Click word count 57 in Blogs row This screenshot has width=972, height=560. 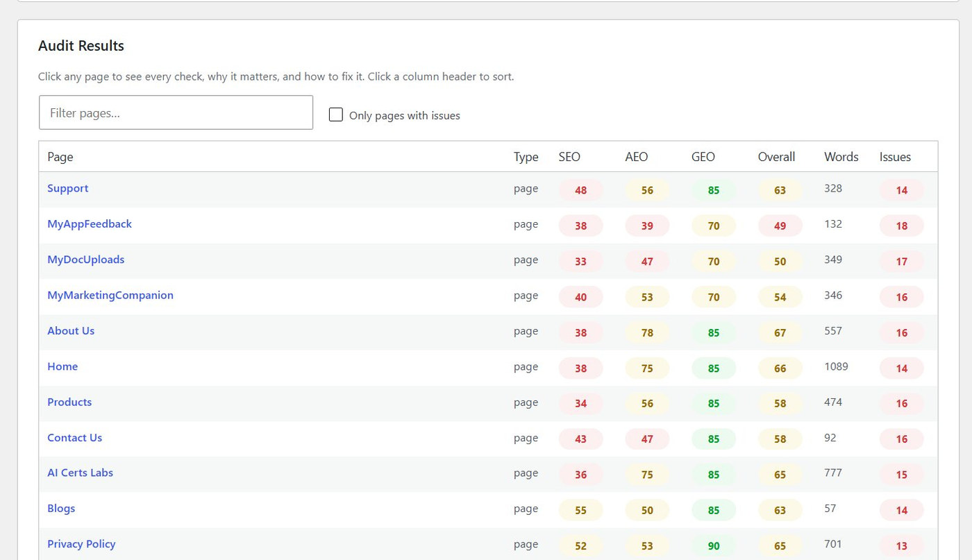tap(830, 509)
